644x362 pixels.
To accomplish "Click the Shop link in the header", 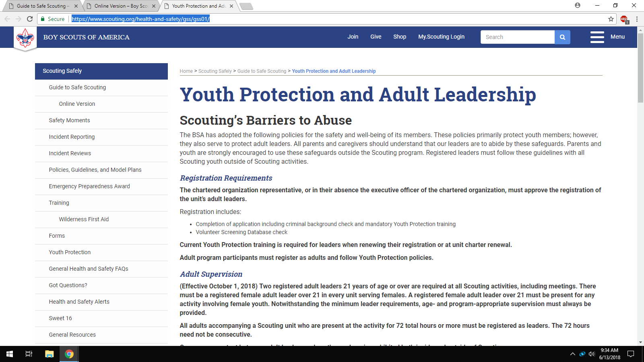I will 400,37.
